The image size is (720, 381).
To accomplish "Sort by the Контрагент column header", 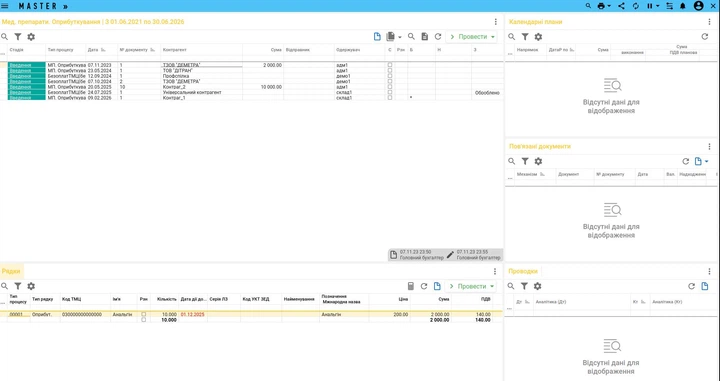I will click(174, 50).
